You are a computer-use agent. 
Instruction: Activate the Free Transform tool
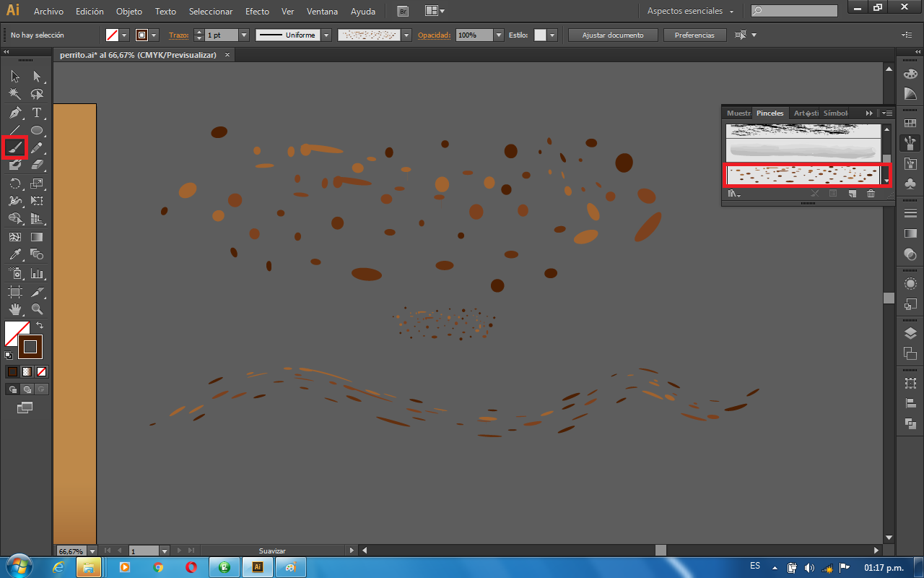pos(37,201)
